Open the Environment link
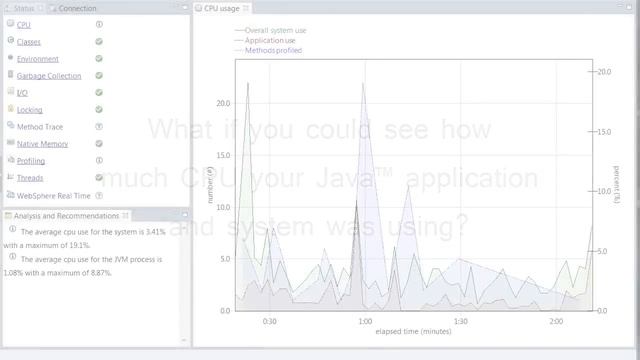640x360 pixels. click(x=38, y=59)
